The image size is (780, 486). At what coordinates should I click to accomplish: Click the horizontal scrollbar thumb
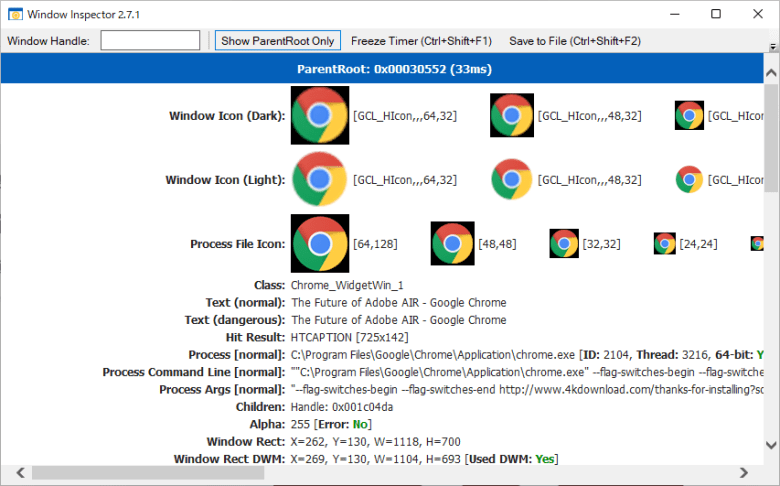pos(148,473)
